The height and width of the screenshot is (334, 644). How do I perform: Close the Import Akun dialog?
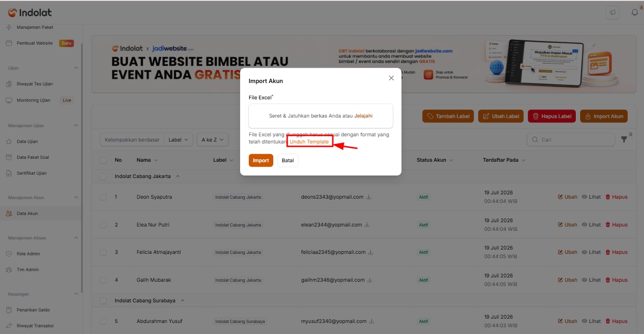click(x=391, y=78)
